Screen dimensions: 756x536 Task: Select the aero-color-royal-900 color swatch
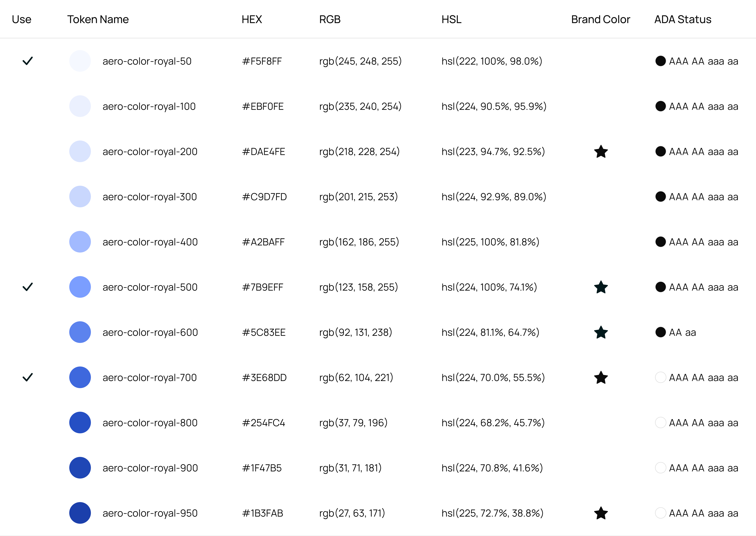[80, 468]
